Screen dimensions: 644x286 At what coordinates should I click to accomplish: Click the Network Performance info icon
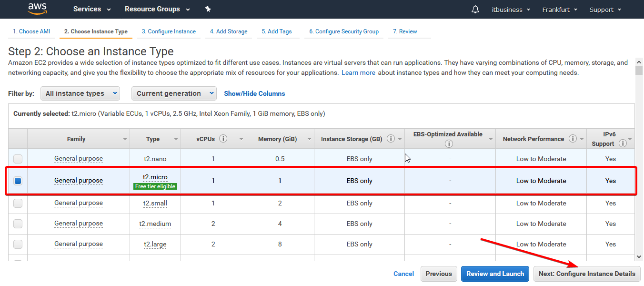[x=573, y=139]
